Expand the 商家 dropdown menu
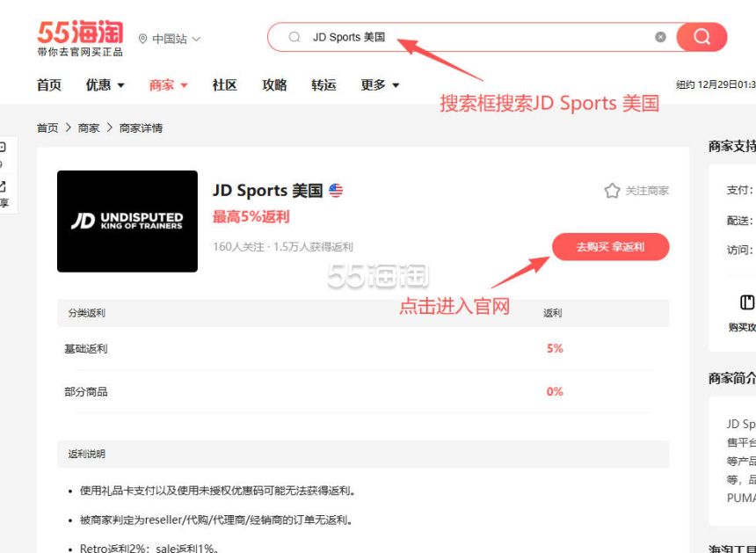The width and height of the screenshot is (756, 553). click(x=168, y=85)
